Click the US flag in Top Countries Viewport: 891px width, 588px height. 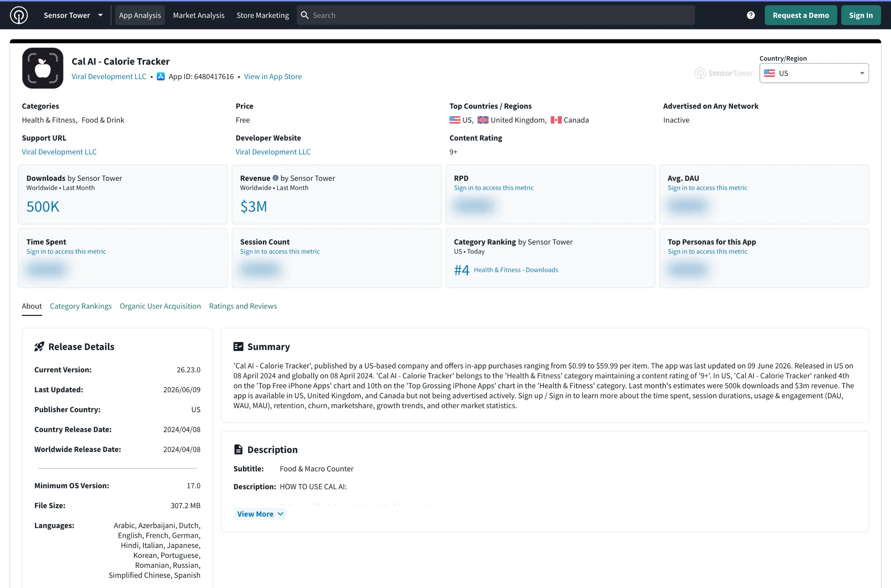click(455, 120)
